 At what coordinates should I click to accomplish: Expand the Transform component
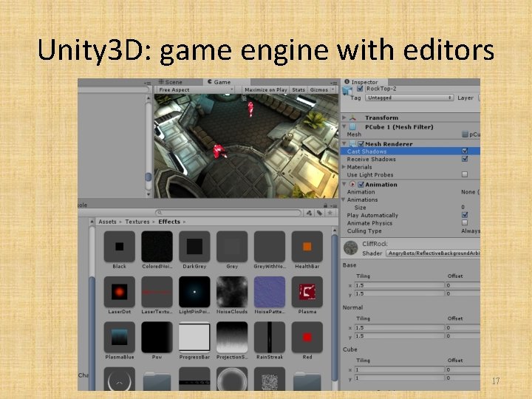344,117
